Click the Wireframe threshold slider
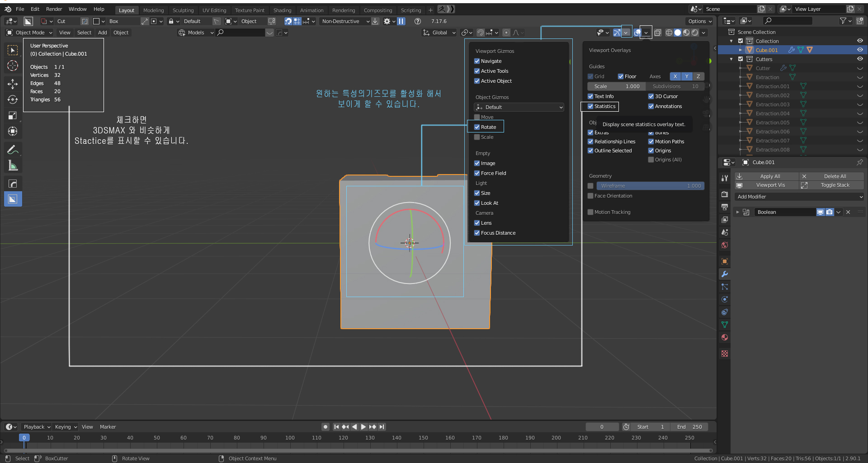 (x=650, y=186)
